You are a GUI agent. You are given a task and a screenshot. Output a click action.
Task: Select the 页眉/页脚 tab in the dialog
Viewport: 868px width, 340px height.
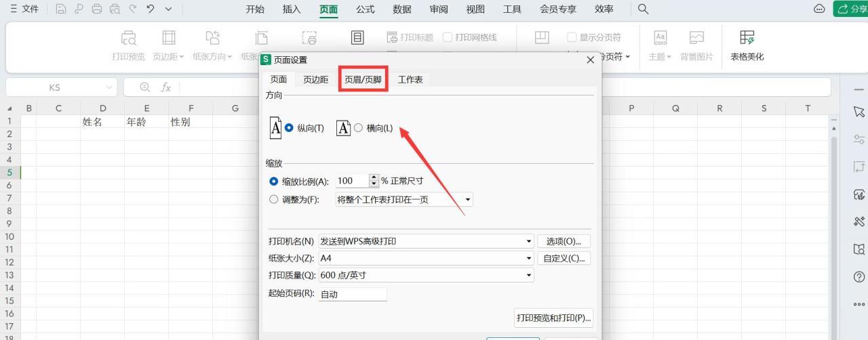(363, 79)
